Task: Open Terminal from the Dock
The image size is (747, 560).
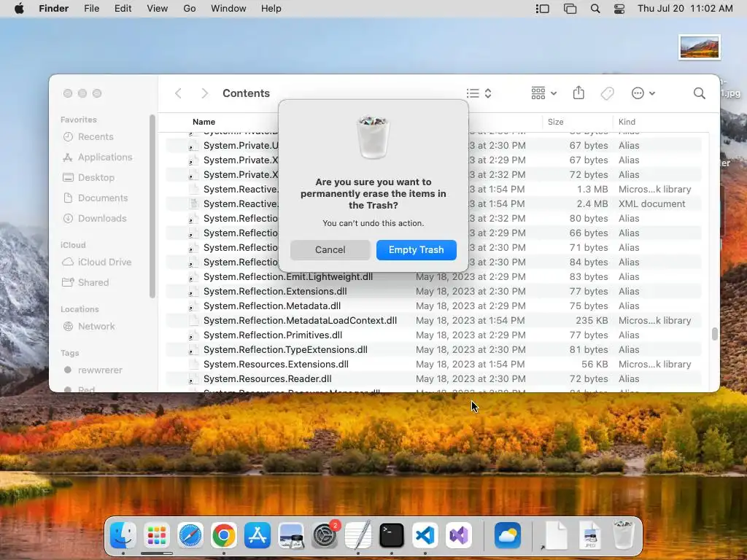Action: (x=392, y=536)
